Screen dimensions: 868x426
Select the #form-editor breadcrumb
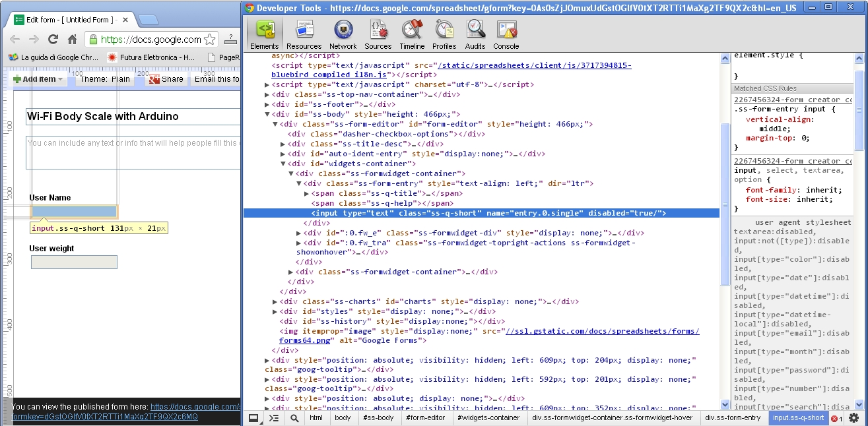pyautogui.click(x=425, y=418)
